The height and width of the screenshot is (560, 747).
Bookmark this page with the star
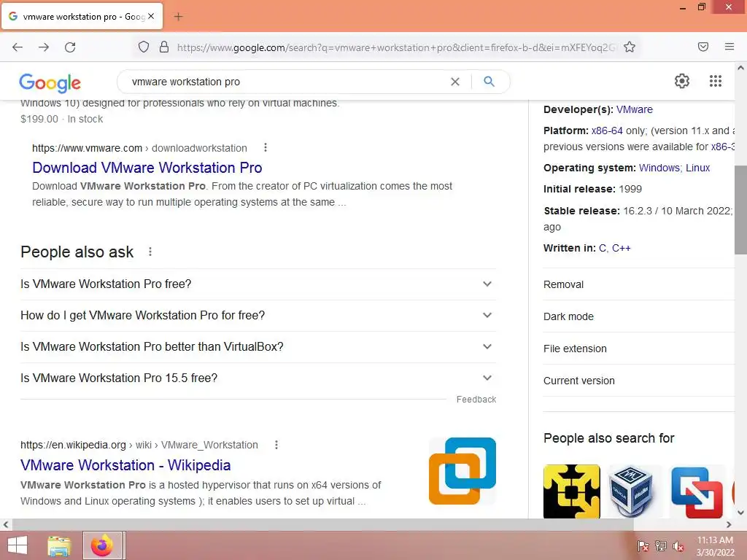click(x=630, y=47)
